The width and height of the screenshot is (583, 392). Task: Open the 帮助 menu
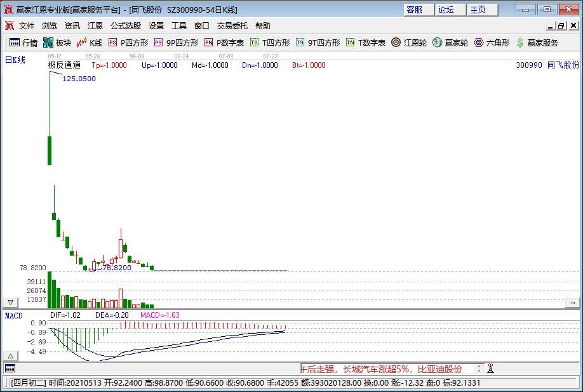263,25
